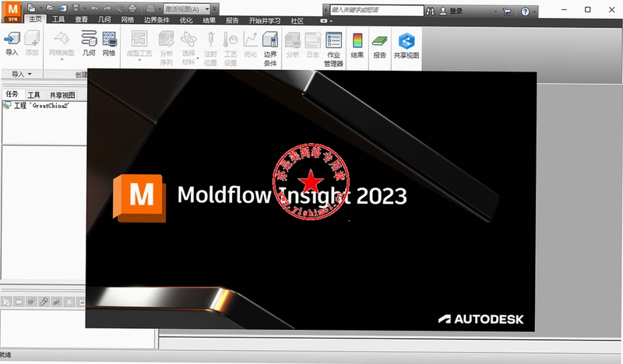The image size is (623, 364).
Task: Expand the Sign In (登录) dropdown arrow
Action: point(495,12)
